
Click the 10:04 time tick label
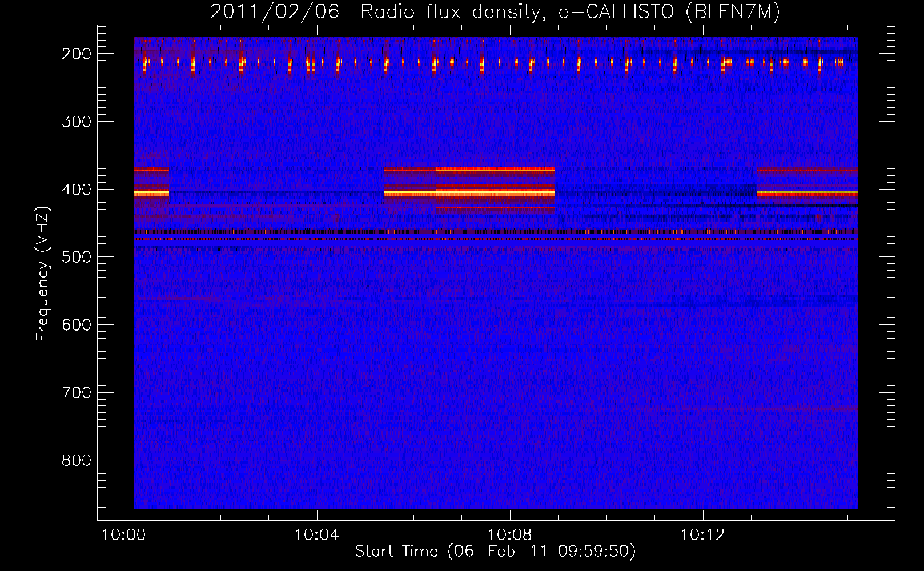tap(317, 534)
